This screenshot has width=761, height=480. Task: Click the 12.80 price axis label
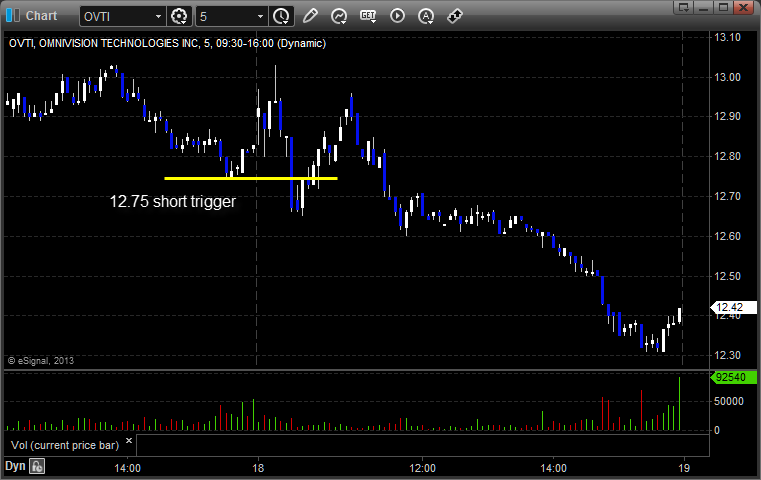click(728, 156)
